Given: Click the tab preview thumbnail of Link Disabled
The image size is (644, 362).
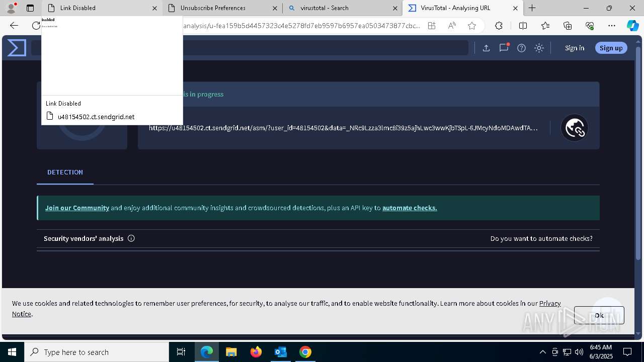Looking at the screenshot, I should (x=112, y=55).
